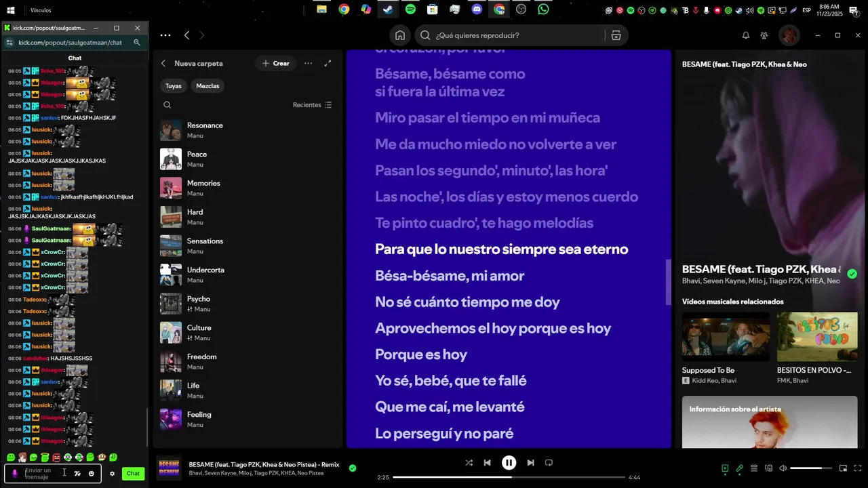The image size is (868, 488).
Task: Open Recientes sort dropdown
Action: (x=313, y=105)
